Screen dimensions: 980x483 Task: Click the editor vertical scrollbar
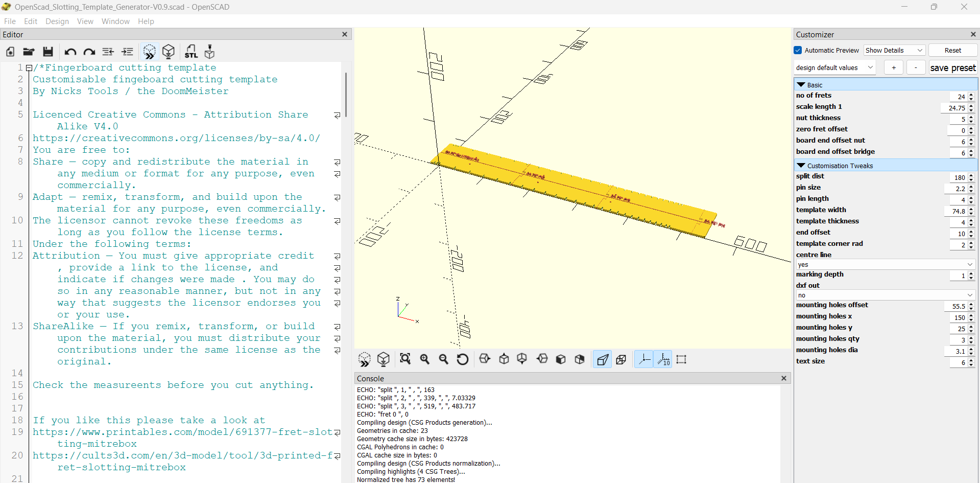point(346,95)
